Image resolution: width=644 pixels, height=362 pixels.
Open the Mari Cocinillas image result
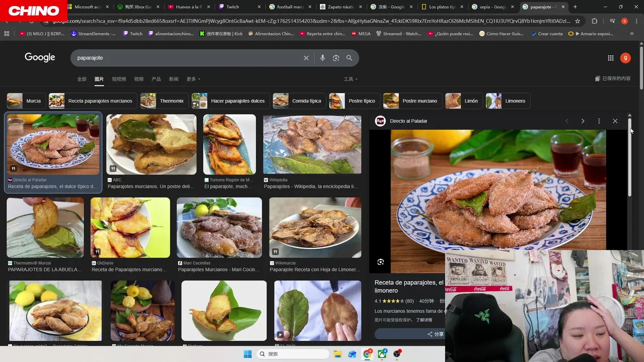coord(219,227)
